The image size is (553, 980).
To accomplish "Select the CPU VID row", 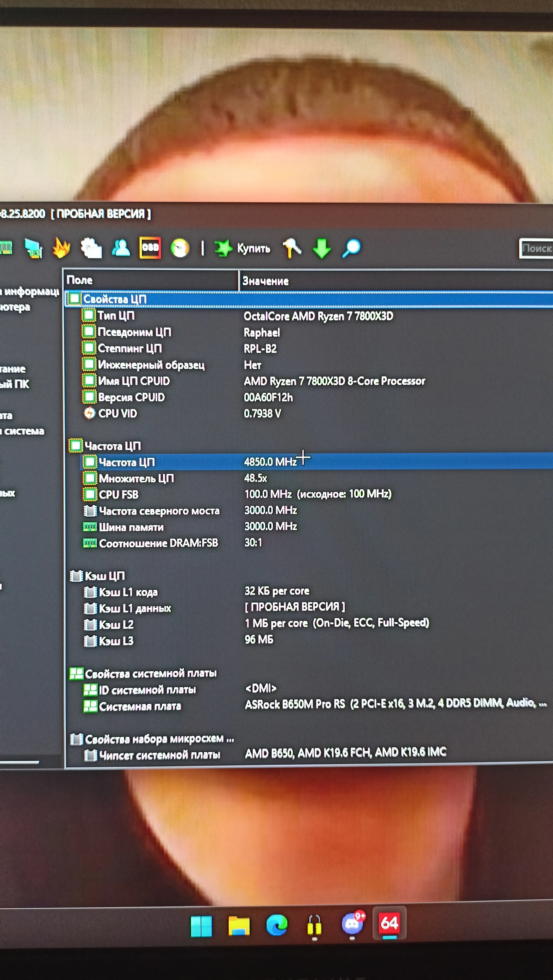I will pyautogui.click(x=118, y=413).
